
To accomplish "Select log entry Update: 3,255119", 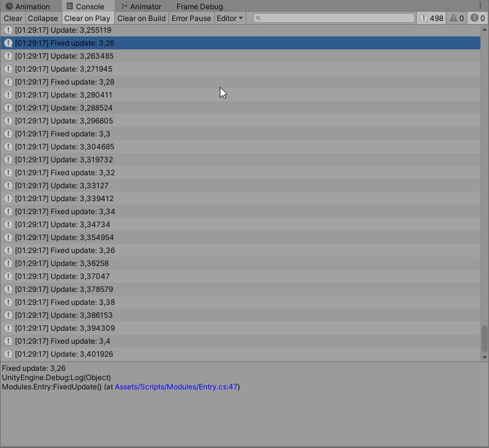I will (240, 30).
